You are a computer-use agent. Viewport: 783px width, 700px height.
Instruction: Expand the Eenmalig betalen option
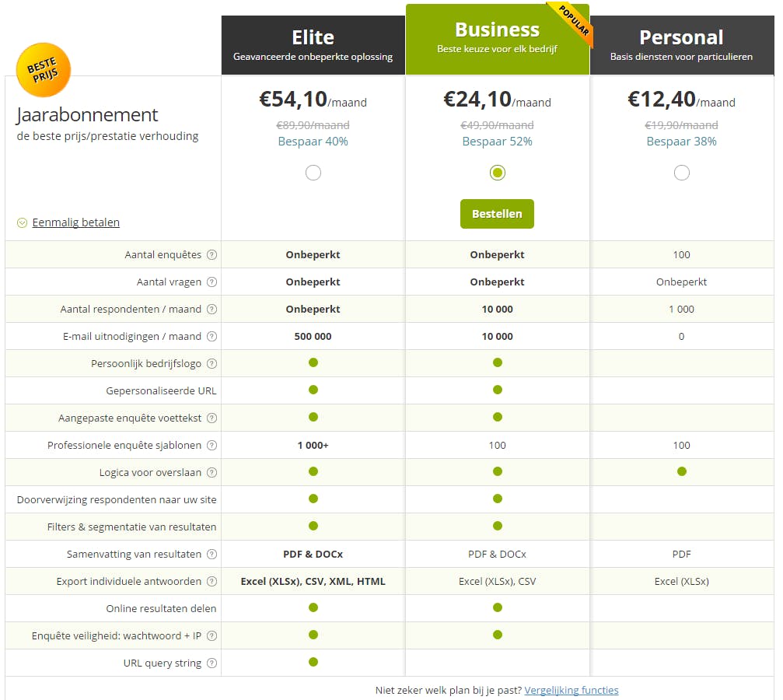coord(75,222)
